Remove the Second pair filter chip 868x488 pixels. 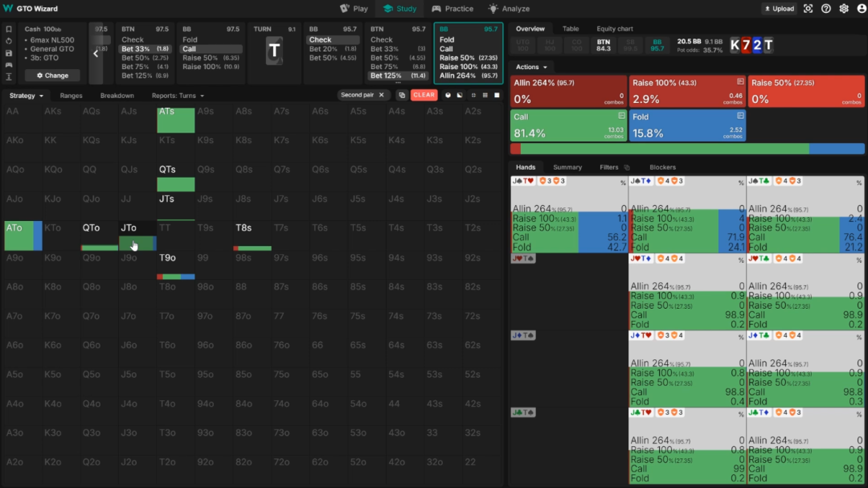pyautogui.click(x=382, y=96)
